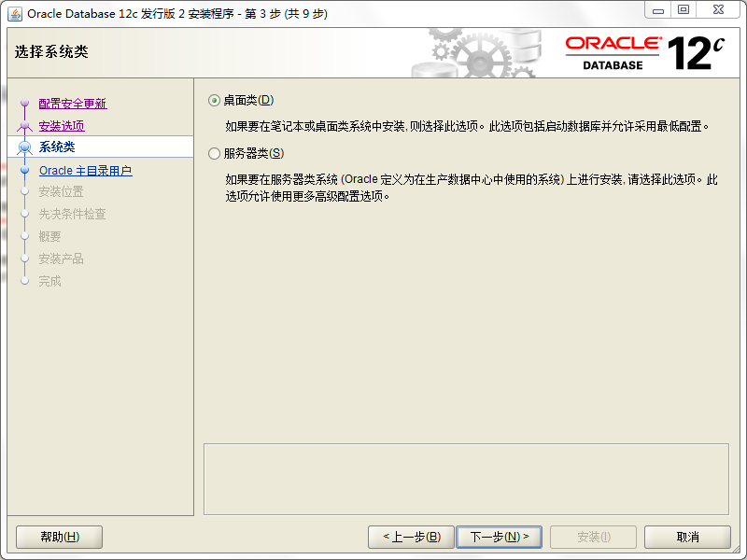Viewport: 747px width, 560px height.
Task: Proceed with 下一步(N) button
Action: 499,538
